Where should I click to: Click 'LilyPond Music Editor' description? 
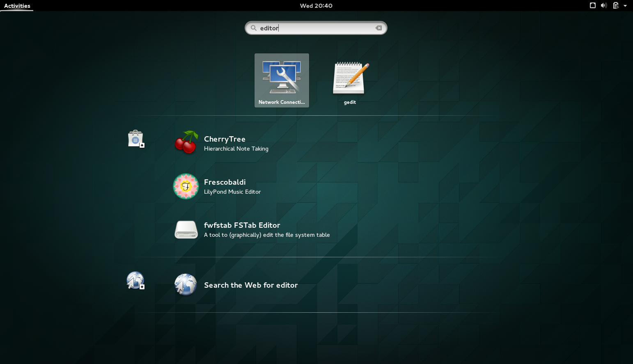pos(232,192)
